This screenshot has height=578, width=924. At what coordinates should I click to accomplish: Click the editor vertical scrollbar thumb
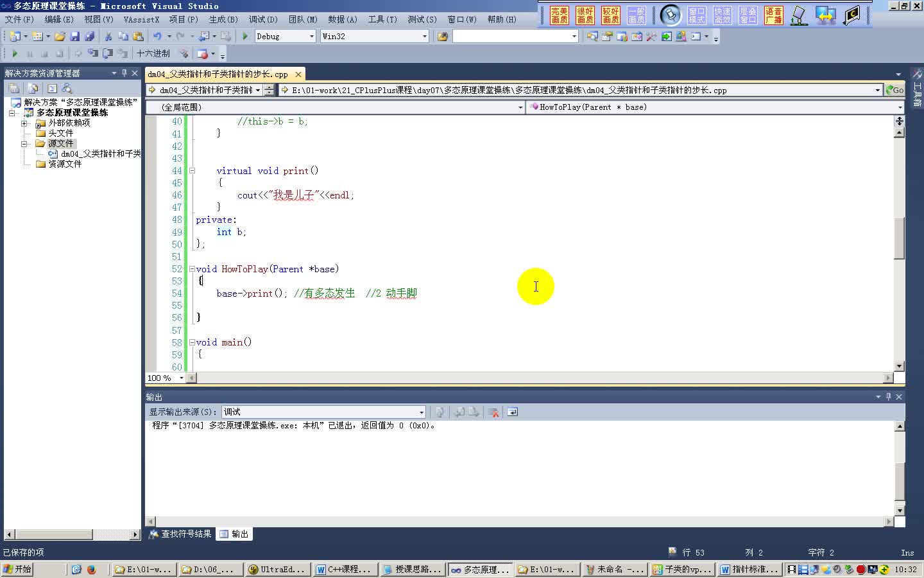tap(900, 238)
